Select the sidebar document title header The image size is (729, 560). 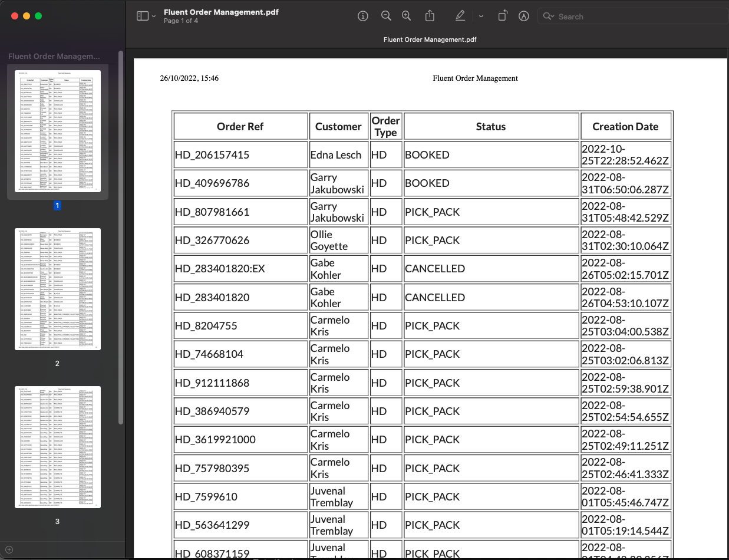pos(54,57)
